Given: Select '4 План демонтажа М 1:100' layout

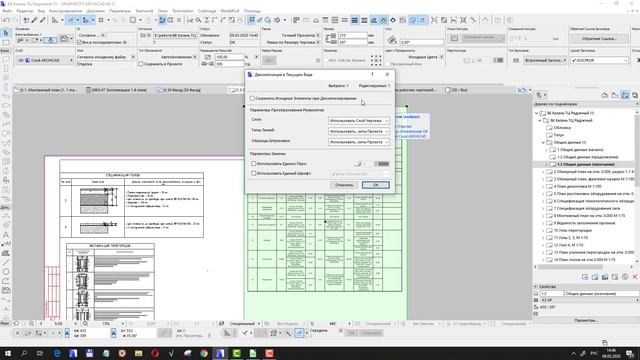Looking at the screenshot, I should 580,187.
